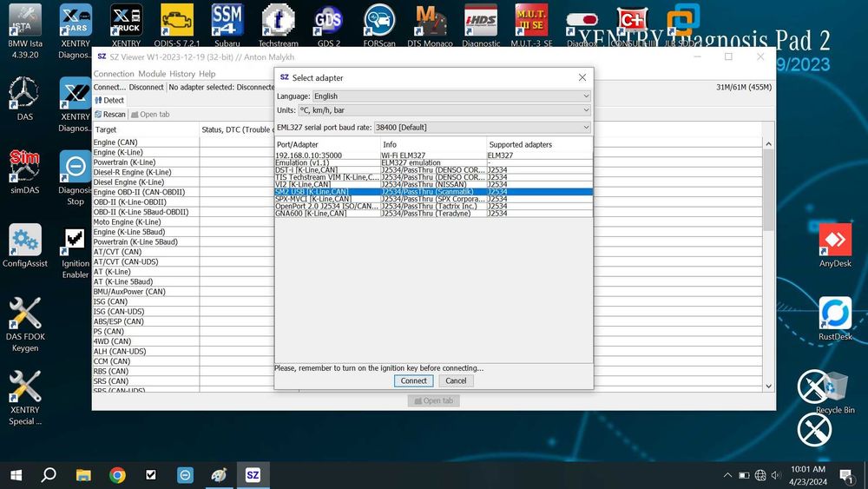The image size is (868, 489).
Task: Open Subaru SSM4 desktop shortcut
Action: [x=227, y=25]
